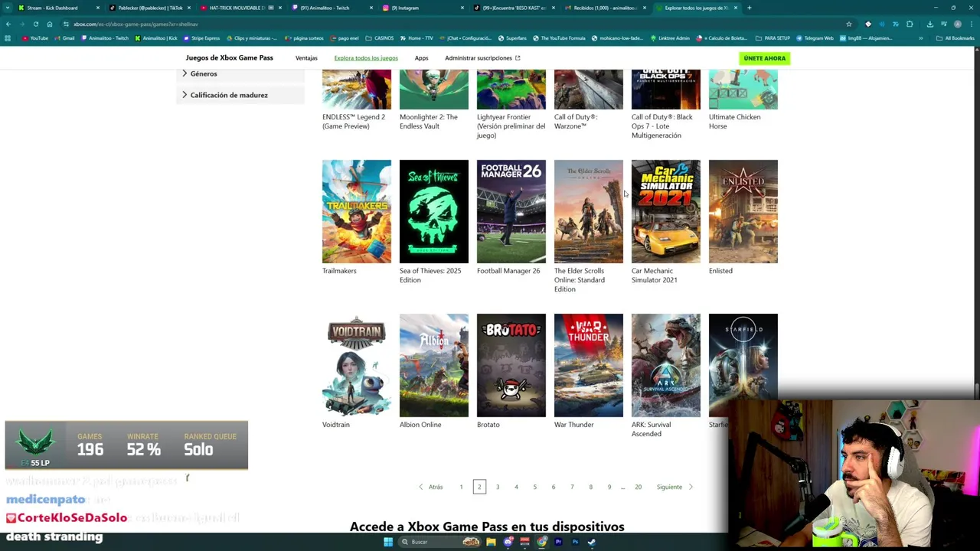The image size is (980, 551).
Task: Click Explora todos los juegos
Action: pyautogui.click(x=366, y=58)
